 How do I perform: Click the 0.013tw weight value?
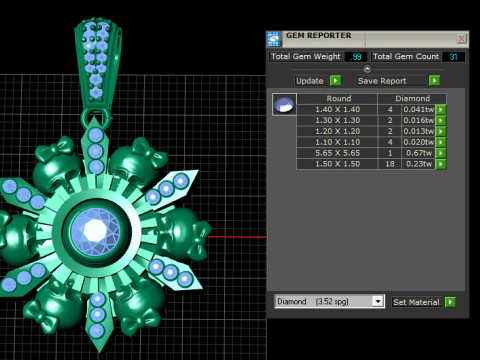coord(419,131)
